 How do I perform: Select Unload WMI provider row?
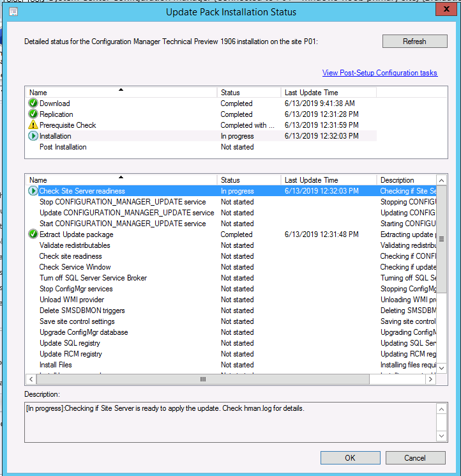[x=231, y=300]
